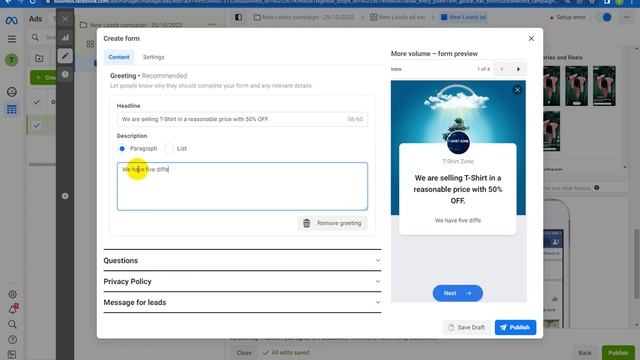Viewport: 640px width, 360px height.
Task: Open help question mark icon
Action: (x=13, y=340)
